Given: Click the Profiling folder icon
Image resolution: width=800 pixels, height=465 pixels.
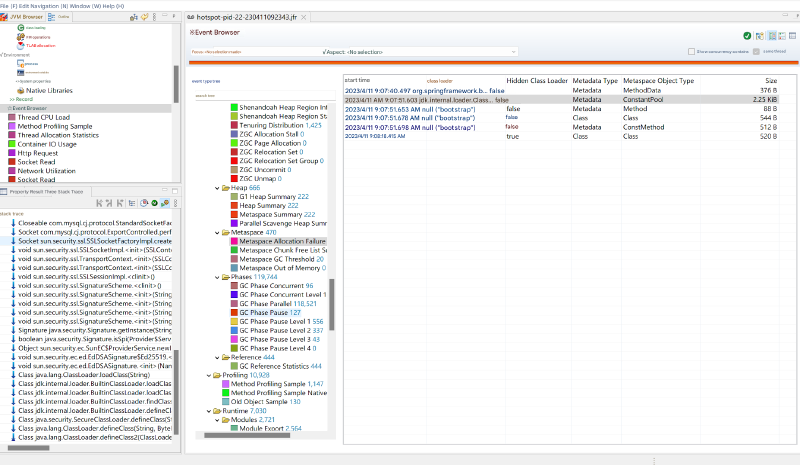Looking at the screenshot, I should click(x=215, y=375).
